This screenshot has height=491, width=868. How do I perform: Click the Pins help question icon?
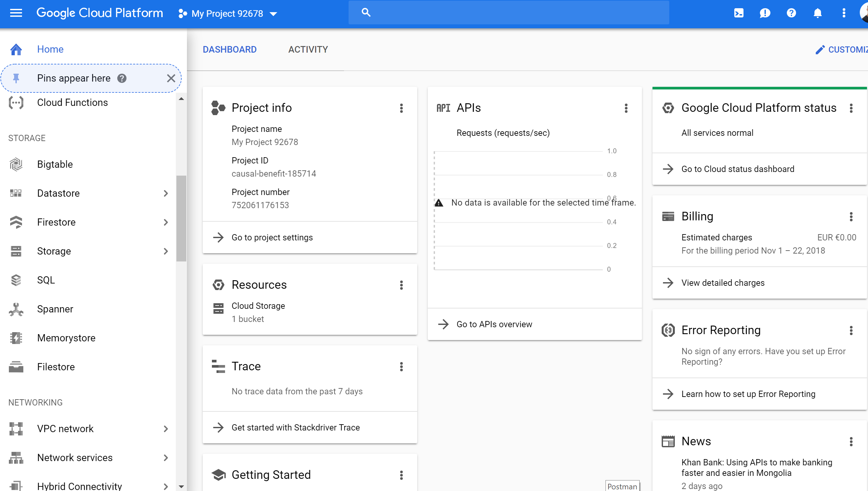click(122, 78)
